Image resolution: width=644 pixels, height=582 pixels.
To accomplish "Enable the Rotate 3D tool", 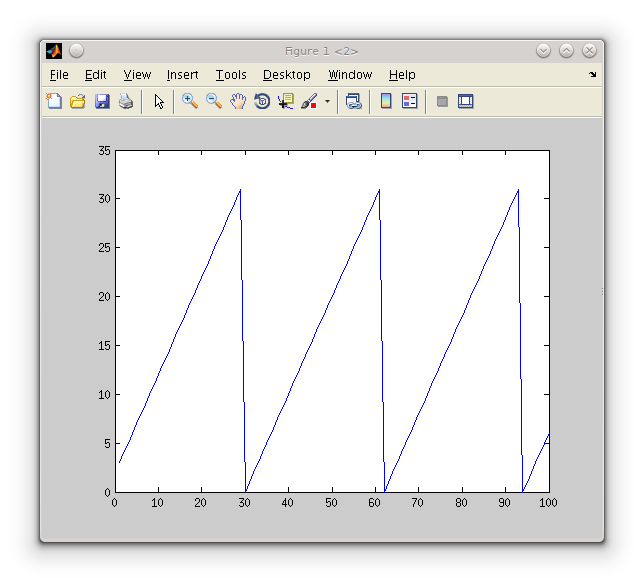I will [x=262, y=101].
